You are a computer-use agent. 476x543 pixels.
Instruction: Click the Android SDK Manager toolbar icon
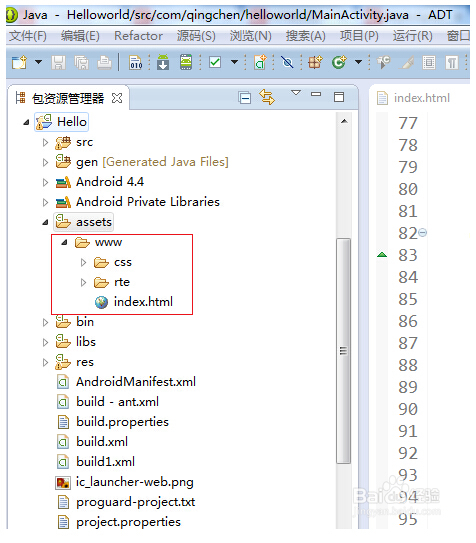coord(163,62)
